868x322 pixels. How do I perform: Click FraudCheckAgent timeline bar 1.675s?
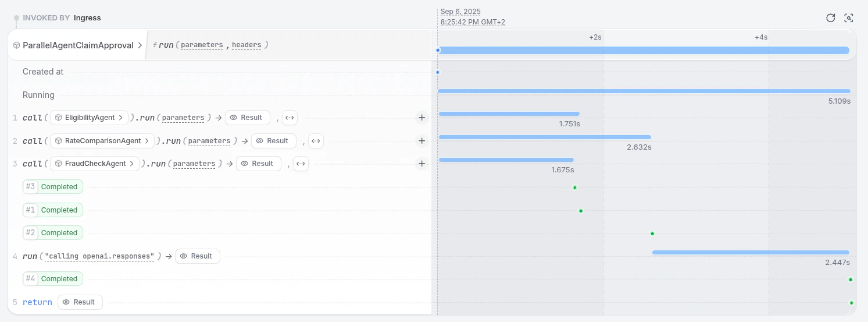coord(506,160)
